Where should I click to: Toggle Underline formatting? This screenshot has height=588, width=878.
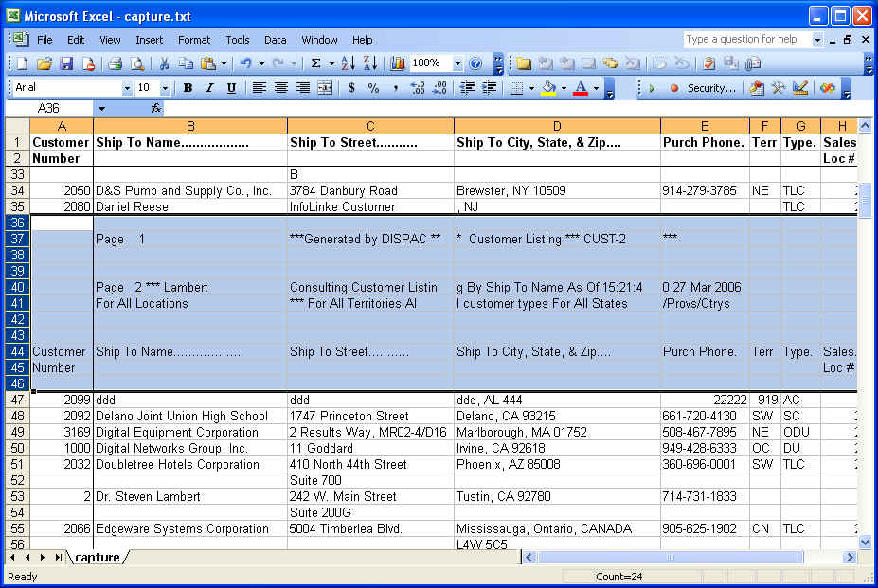tap(231, 88)
